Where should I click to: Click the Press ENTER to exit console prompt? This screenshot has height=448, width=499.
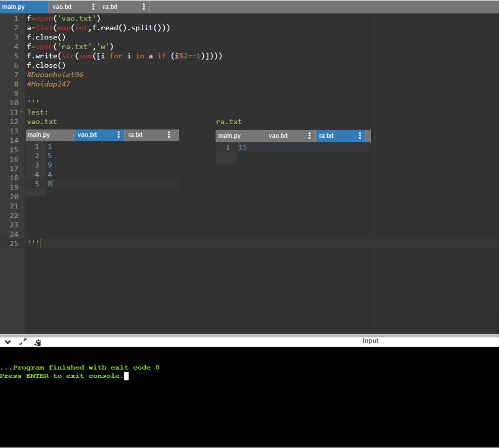tap(62, 376)
